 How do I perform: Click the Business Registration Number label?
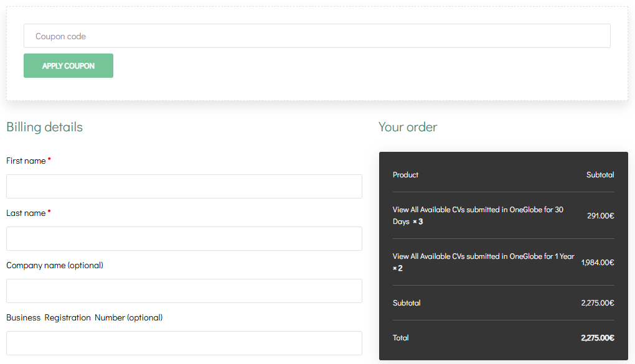[84, 317]
